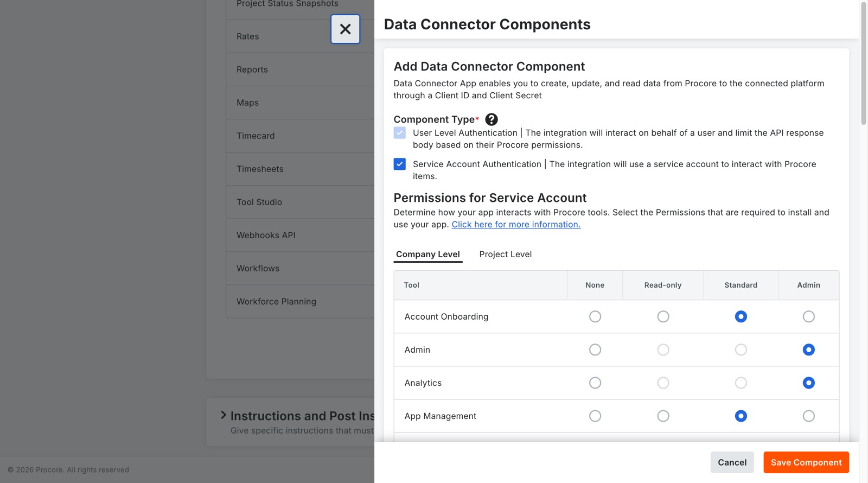Uncheck Service Account Authentication checkbox
This screenshot has height=483, width=868.
tap(400, 164)
